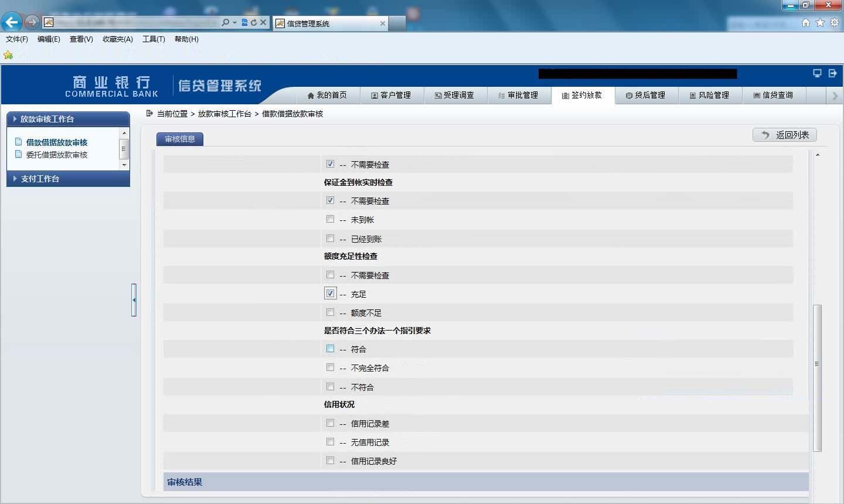
Task: Check the 符合 checkbox
Action: pyautogui.click(x=330, y=349)
